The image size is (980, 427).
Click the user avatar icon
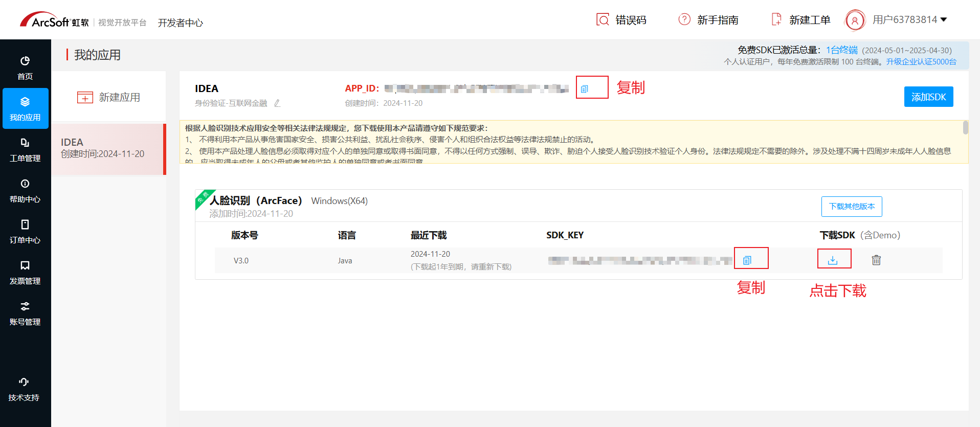(x=855, y=20)
